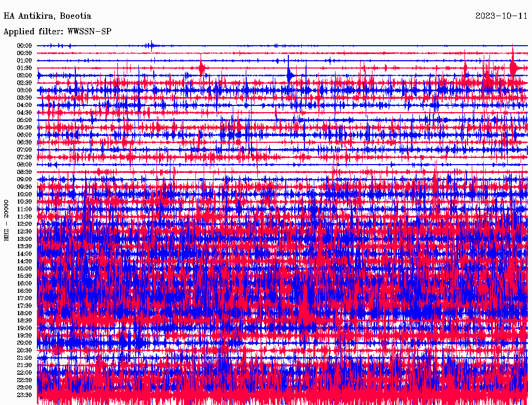Click the '23:30' time label
Screen dimensions: 532x405
24,395
